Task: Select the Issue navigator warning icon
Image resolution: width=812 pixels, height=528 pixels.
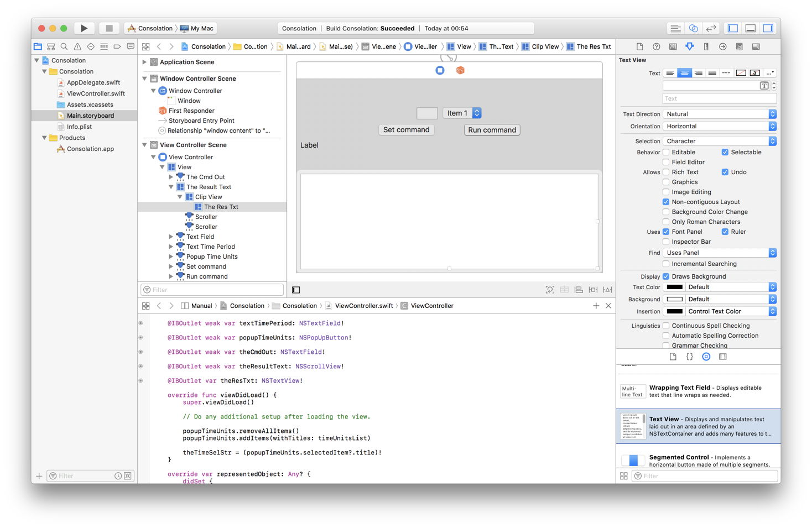Action: click(77, 46)
